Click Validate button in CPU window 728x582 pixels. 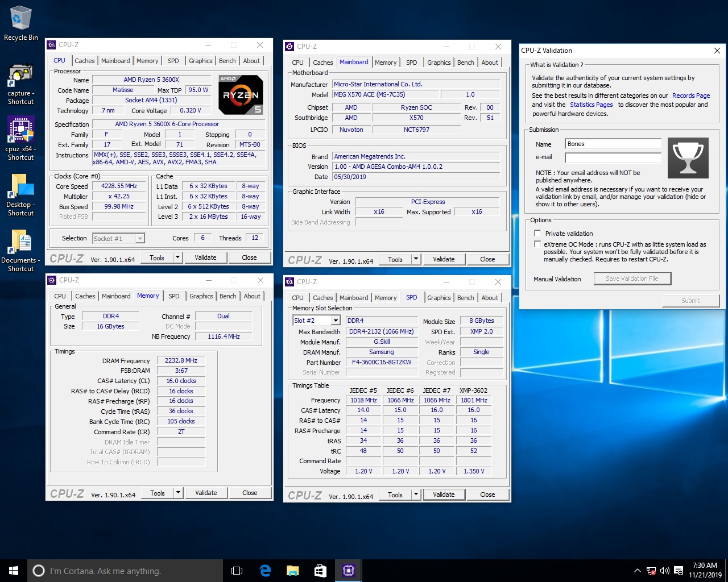(x=205, y=257)
